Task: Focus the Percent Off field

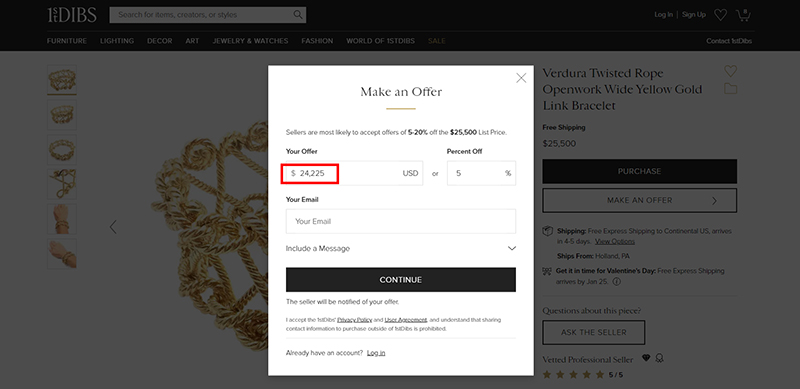Action: pyautogui.click(x=481, y=173)
